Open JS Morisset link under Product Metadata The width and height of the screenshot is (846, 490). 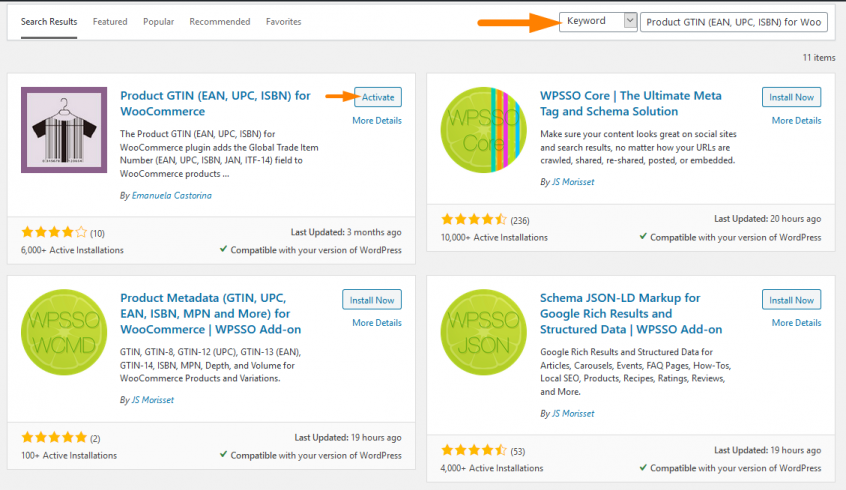coord(153,400)
